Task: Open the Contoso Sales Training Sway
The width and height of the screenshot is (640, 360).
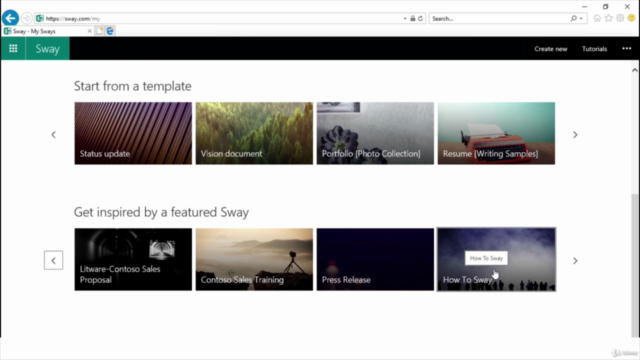Action: coord(254,260)
